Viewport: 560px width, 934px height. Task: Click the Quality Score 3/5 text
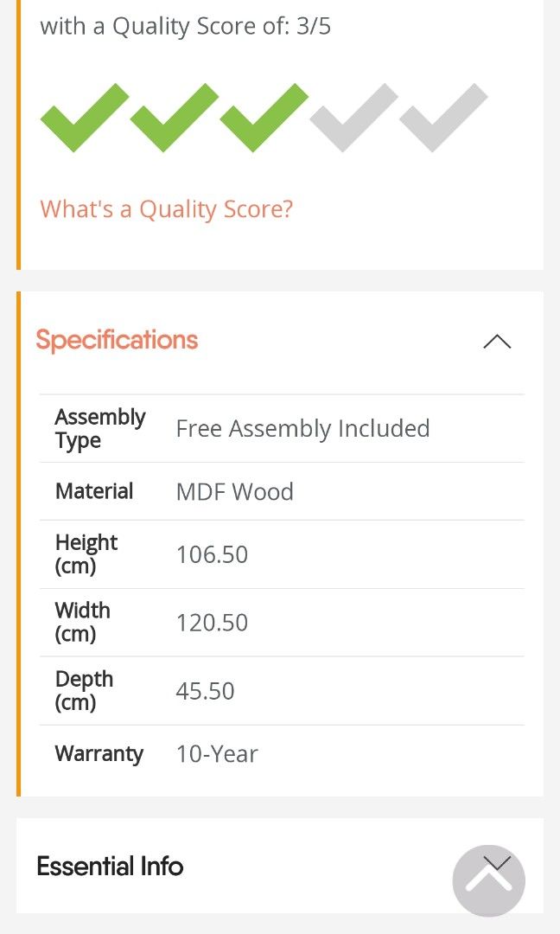(186, 26)
